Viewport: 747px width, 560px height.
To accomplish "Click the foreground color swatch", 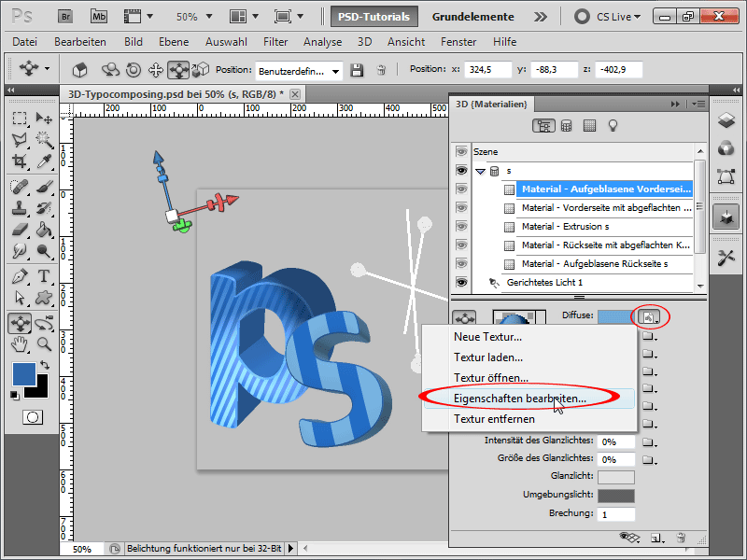I will 24,374.
